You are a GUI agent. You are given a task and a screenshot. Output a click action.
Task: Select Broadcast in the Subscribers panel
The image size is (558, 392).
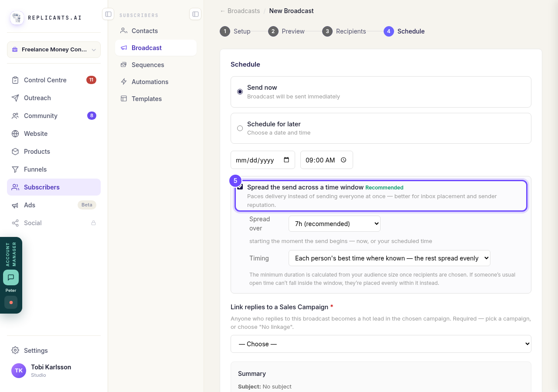click(x=156, y=48)
